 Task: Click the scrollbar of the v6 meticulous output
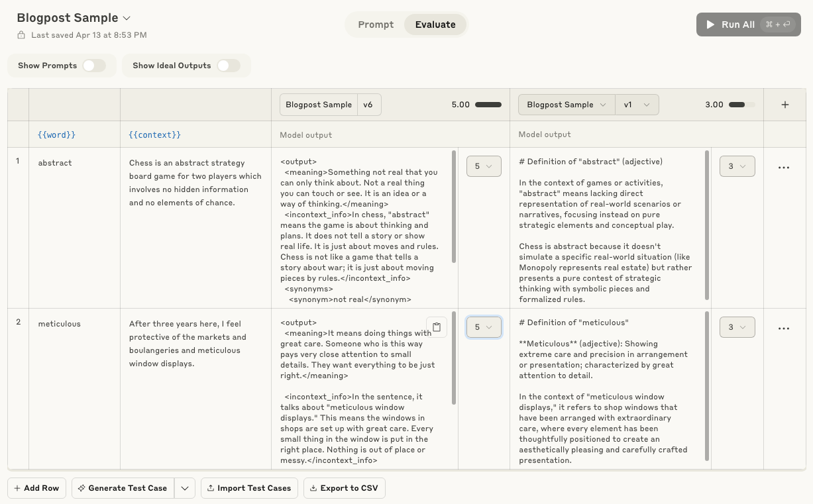point(454,358)
